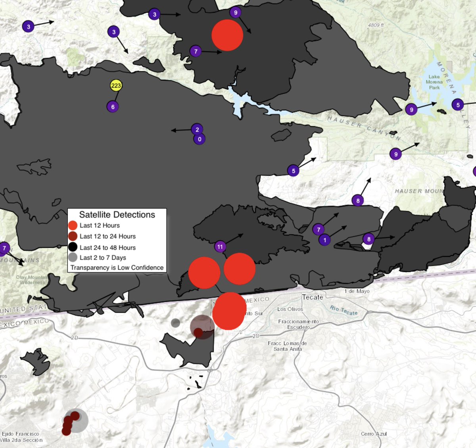Click marker 9 beside Lake Morena Park
This screenshot has height=448, width=476.
411,110
